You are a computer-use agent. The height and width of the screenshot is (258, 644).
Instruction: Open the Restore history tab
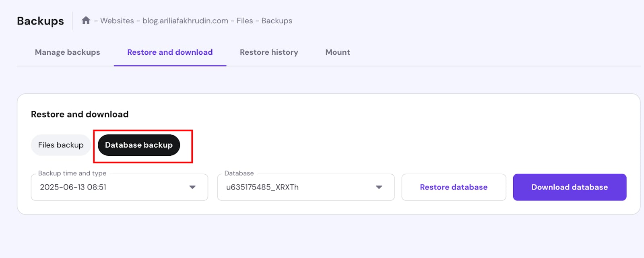pyautogui.click(x=269, y=52)
